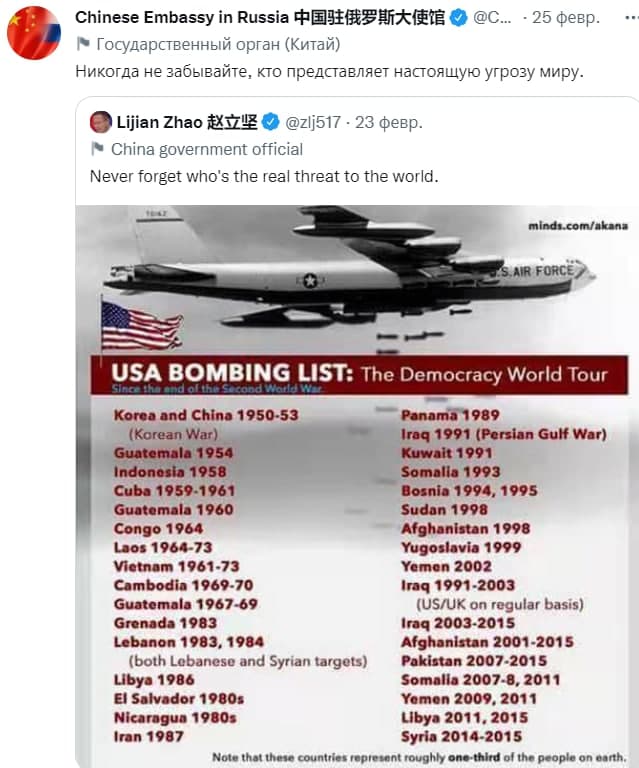The width and height of the screenshot is (639, 768).
Task: Click the minds.com/akana watermark in the image
Action: [x=578, y=226]
